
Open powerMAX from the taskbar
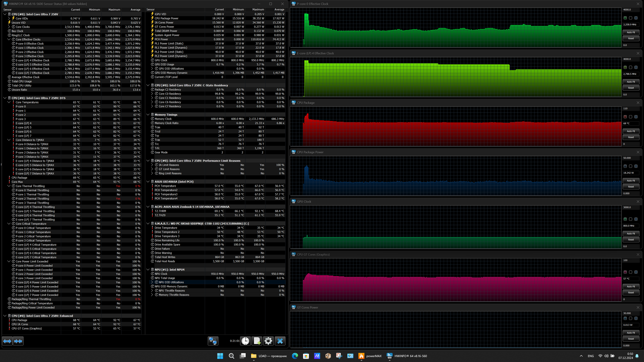(x=361, y=356)
